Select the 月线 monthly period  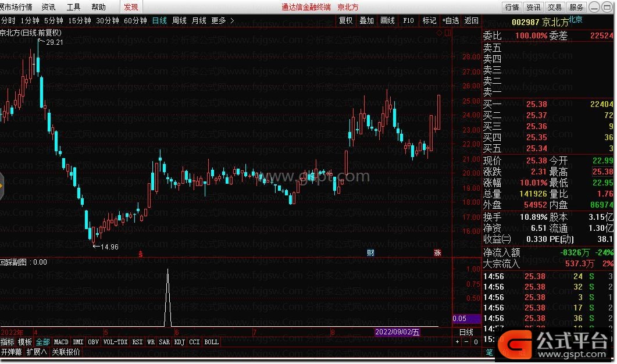[199, 20]
